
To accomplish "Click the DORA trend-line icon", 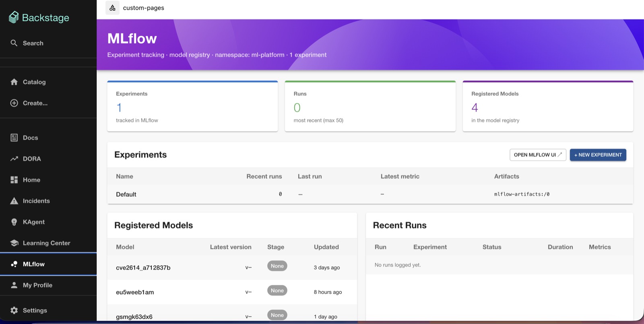I will click(14, 159).
